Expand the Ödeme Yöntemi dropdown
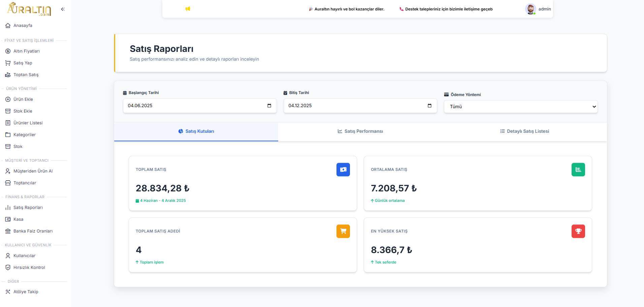Image resolution: width=644 pixels, height=307 pixels. (520, 107)
